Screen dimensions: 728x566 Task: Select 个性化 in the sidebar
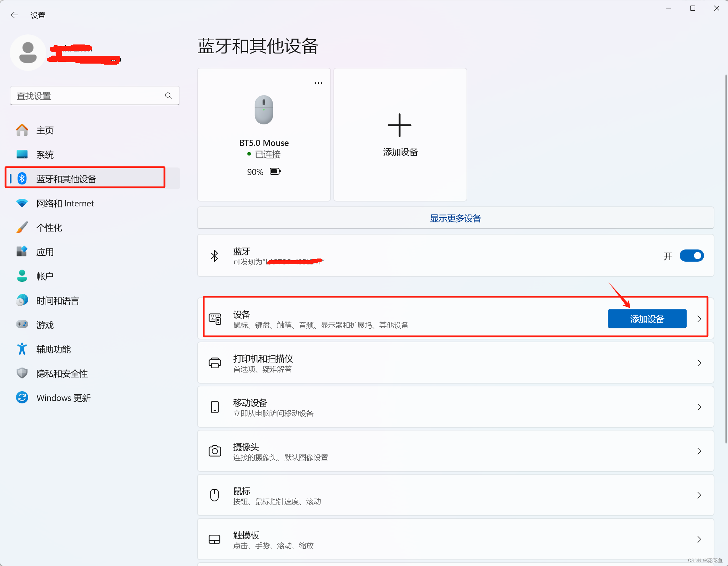click(49, 228)
